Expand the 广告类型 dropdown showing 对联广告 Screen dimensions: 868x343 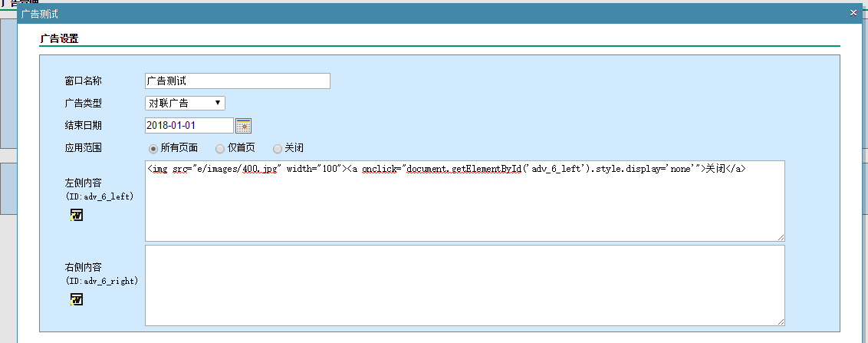(185, 103)
